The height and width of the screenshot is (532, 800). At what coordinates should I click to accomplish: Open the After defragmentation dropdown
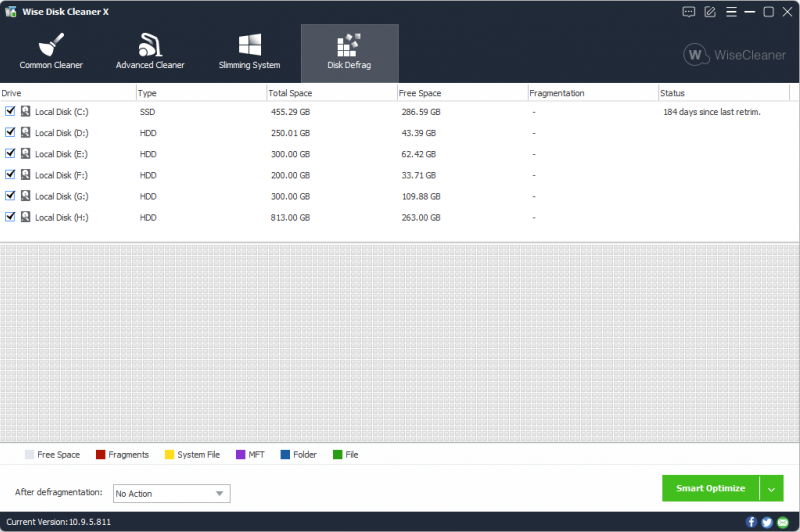[171, 493]
